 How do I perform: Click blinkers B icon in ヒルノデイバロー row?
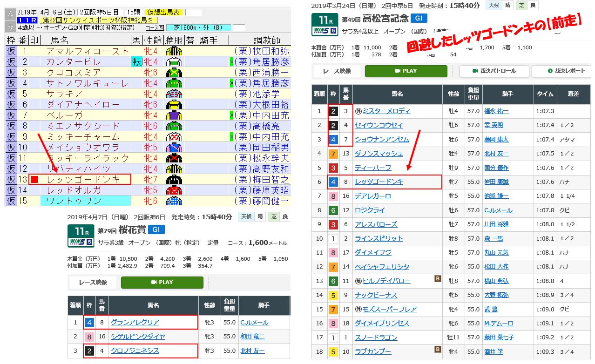point(438,279)
